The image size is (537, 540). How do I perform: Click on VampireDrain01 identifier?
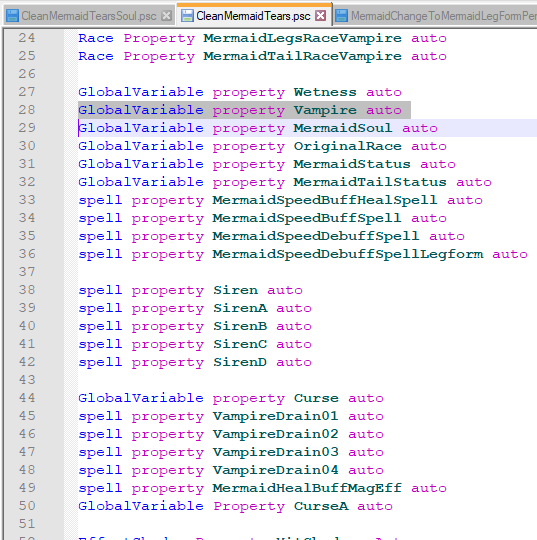click(275, 416)
